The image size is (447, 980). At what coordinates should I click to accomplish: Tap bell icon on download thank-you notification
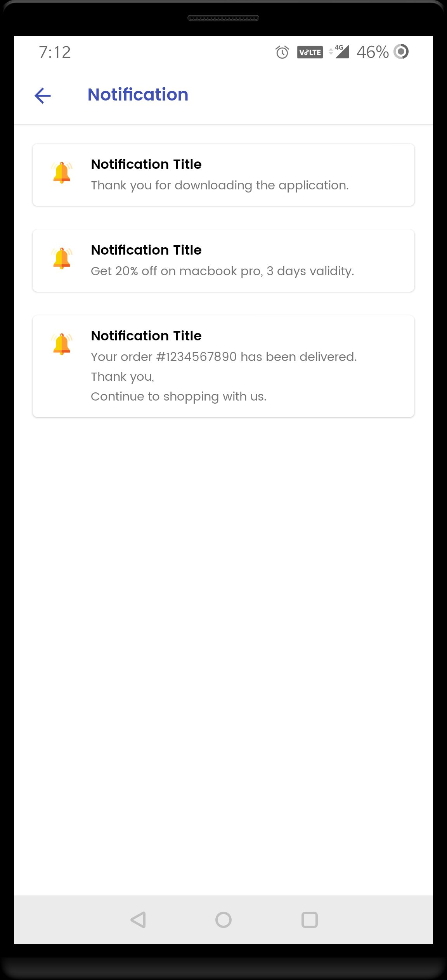62,172
